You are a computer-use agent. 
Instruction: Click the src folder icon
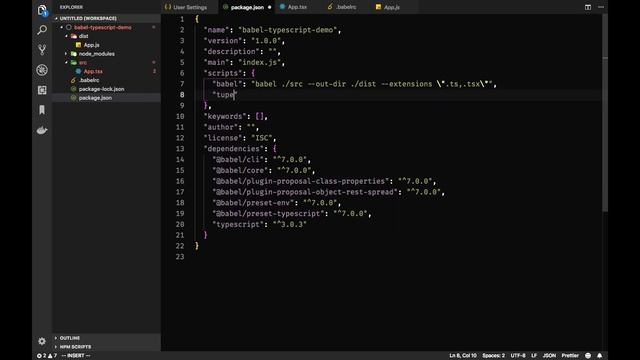pyautogui.click(x=73, y=62)
